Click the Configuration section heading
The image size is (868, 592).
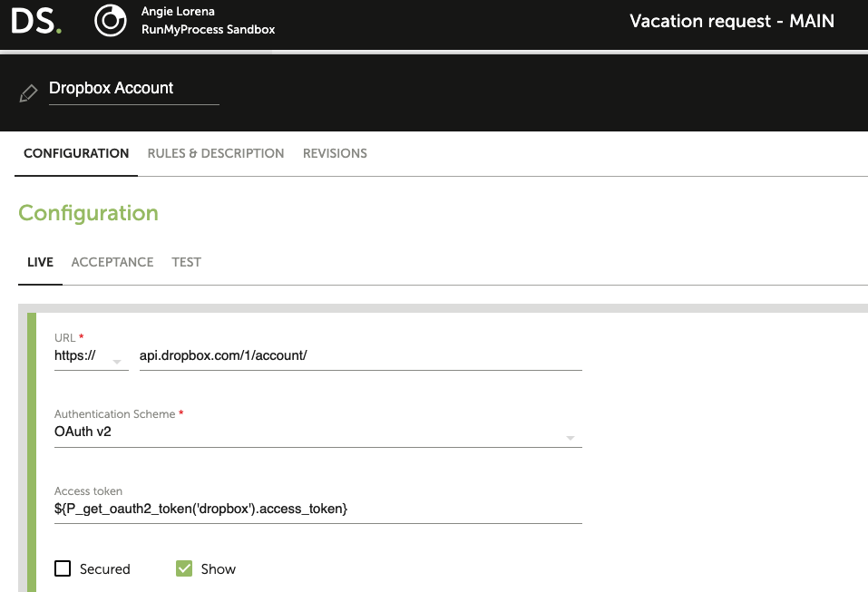pos(89,213)
